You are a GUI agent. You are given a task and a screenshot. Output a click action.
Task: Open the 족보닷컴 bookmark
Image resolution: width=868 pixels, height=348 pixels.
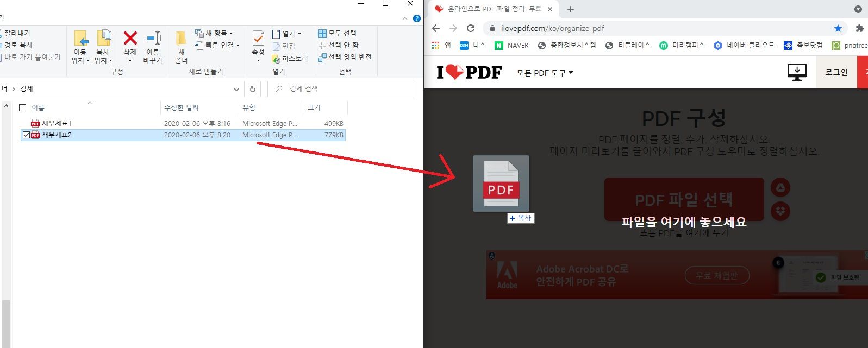click(803, 46)
